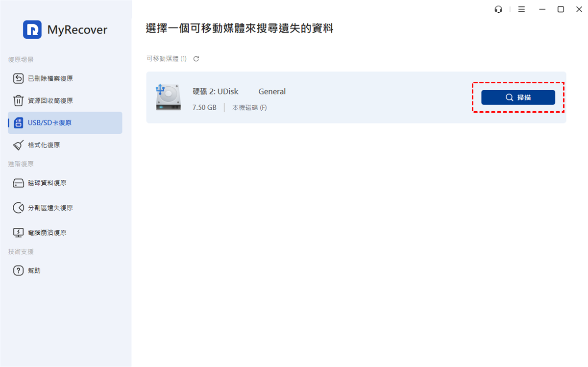Open the hamburger menu in title bar
The image size is (588, 367).
pos(521,9)
